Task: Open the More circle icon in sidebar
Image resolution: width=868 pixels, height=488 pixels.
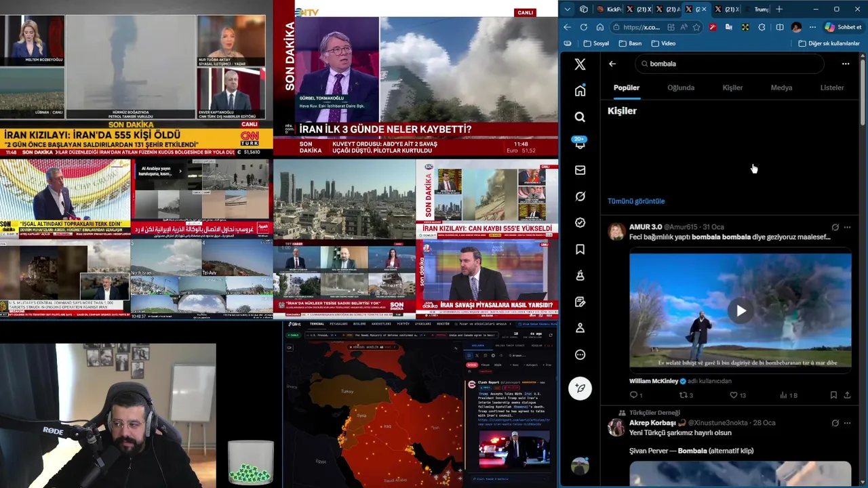Action: [x=580, y=354]
